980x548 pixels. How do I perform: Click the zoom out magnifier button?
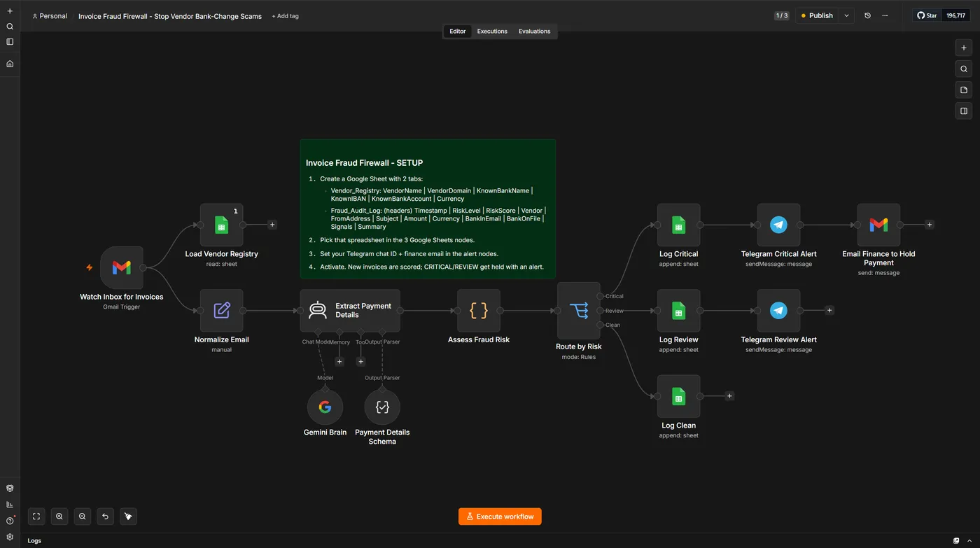tap(83, 517)
